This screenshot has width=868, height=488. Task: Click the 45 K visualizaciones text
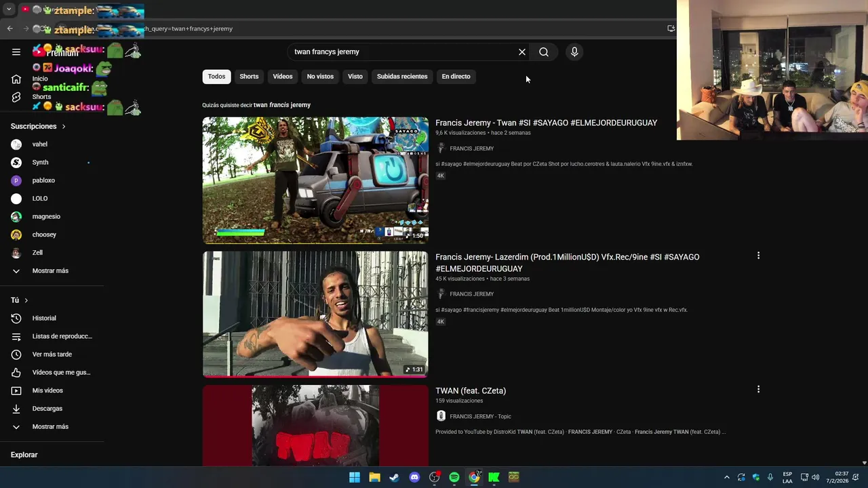point(460,279)
